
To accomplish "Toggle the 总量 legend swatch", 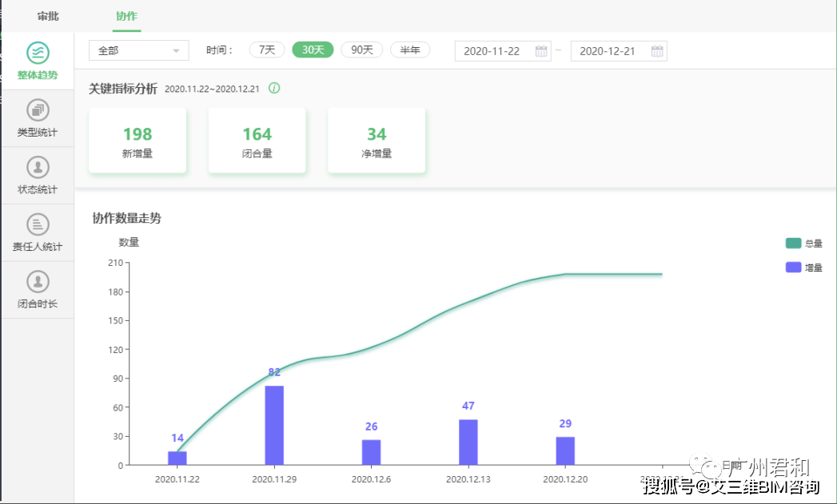I will pyautogui.click(x=793, y=243).
